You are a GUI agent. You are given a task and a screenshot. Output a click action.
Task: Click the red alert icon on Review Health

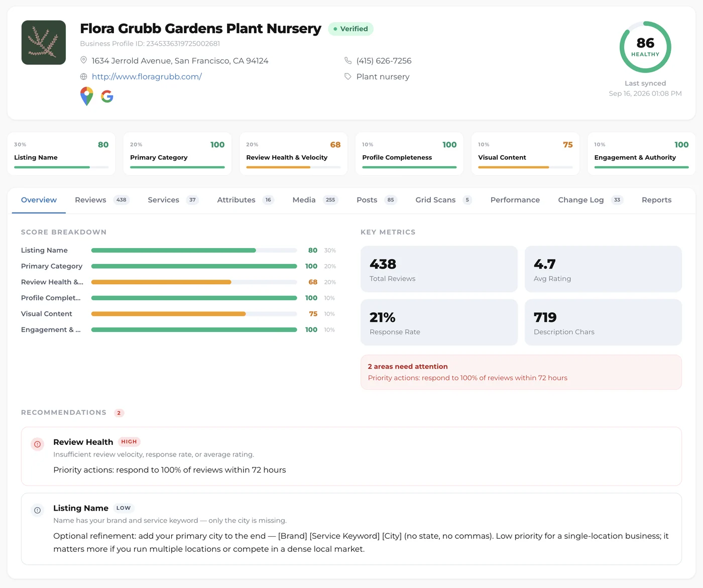pos(38,444)
